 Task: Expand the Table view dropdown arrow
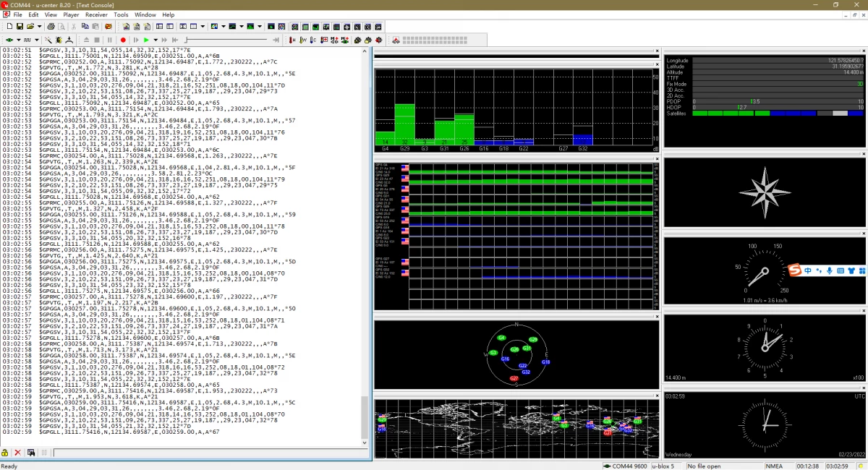(x=203, y=27)
